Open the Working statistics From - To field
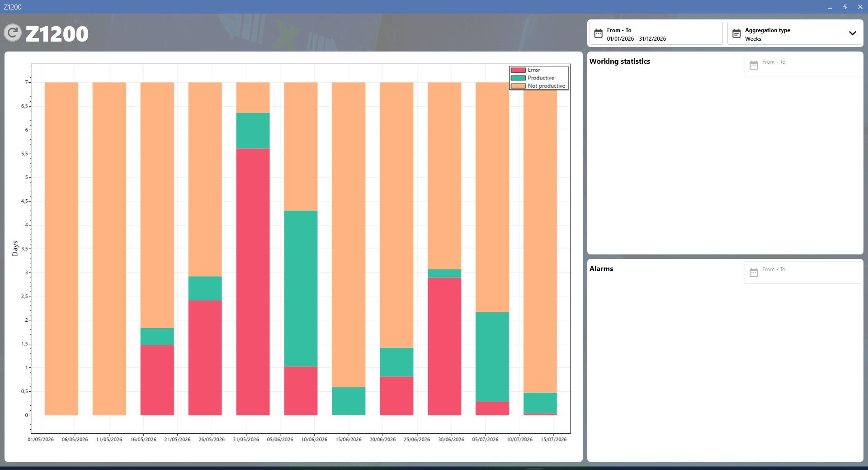The height and width of the screenshot is (470, 868). (802, 65)
